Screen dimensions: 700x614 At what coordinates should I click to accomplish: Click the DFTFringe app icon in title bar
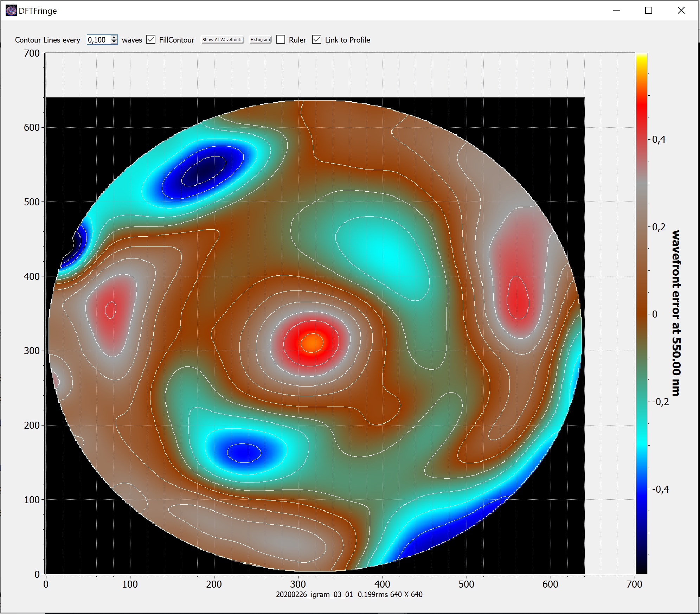(x=11, y=11)
